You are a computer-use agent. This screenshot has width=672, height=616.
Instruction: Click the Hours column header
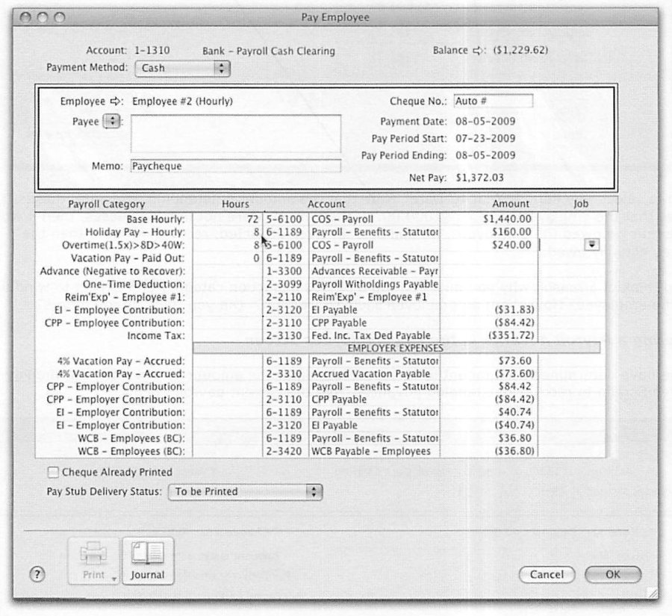(x=235, y=204)
